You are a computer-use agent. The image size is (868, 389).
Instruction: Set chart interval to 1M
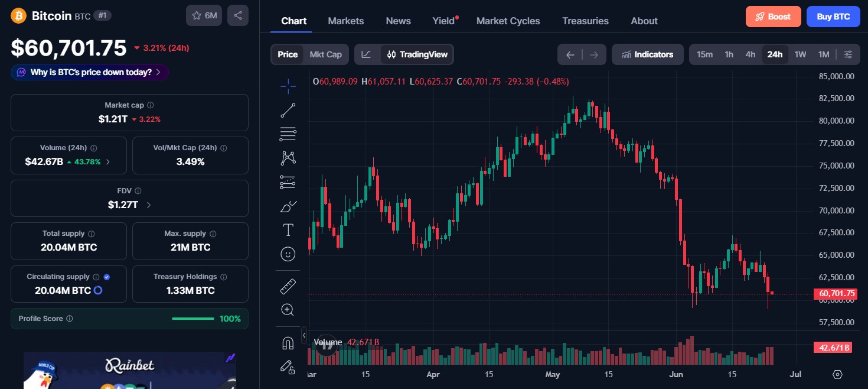coord(824,54)
